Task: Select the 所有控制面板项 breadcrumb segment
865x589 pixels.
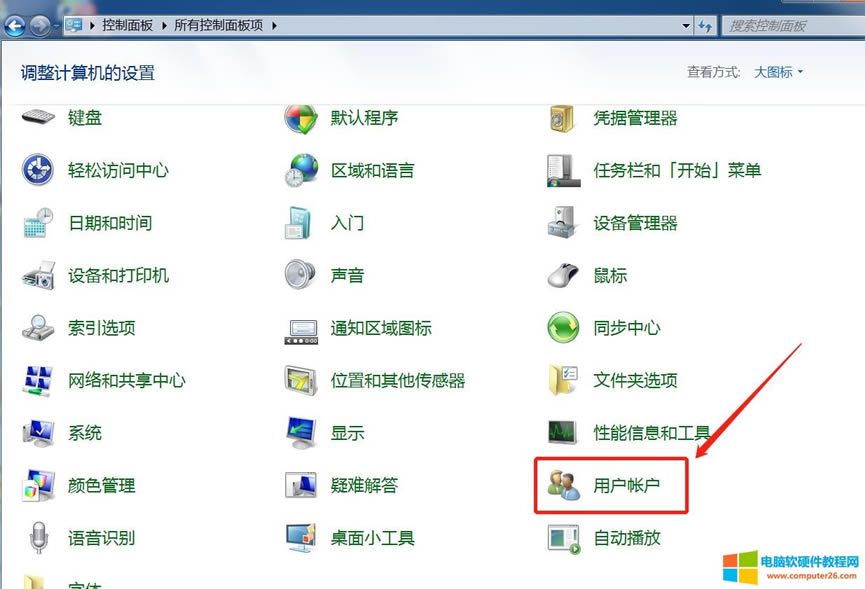Action: pyautogui.click(x=219, y=25)
